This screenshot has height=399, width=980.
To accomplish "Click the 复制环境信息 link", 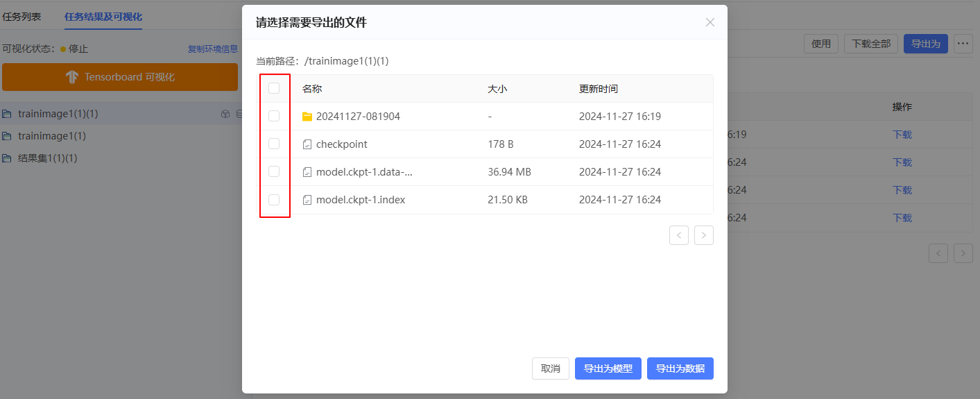I will point(213,49).
